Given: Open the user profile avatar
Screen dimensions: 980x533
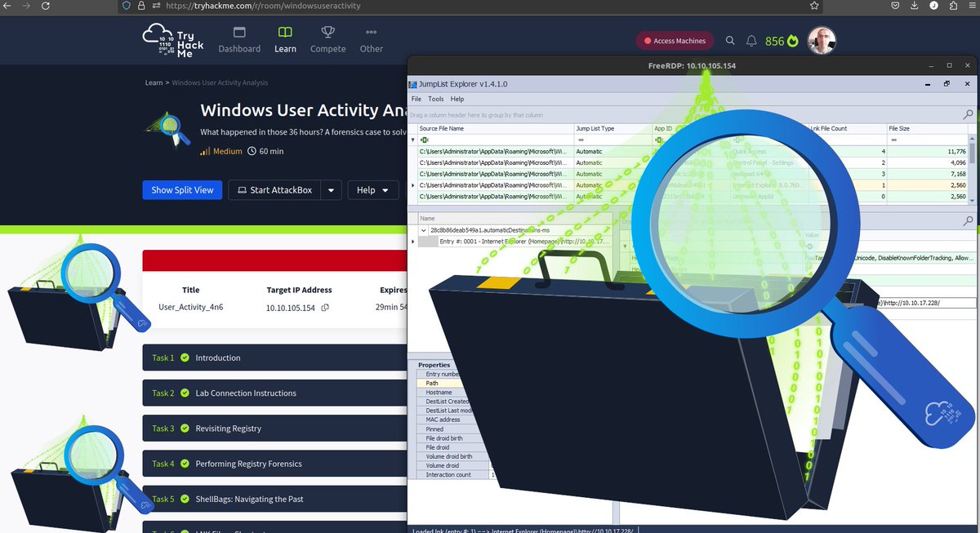Looking at the screenshot, I should pos(822,41).
